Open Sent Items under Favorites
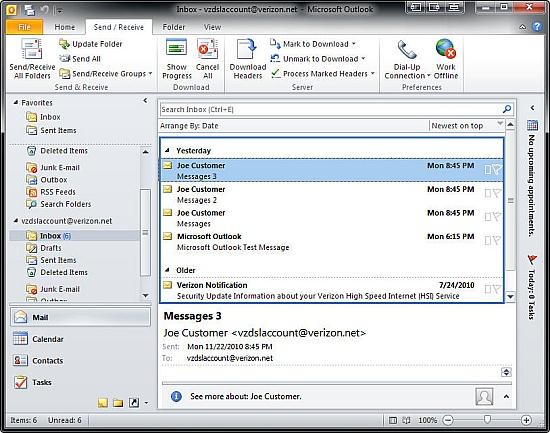This screenshot has height=433, width=550. 51,130
